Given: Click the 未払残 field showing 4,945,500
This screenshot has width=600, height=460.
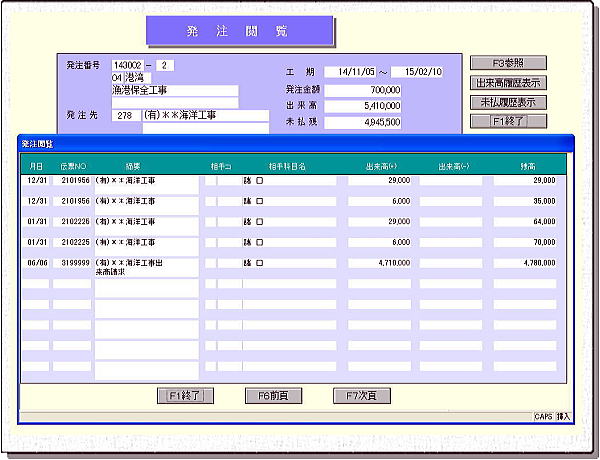Looking at the screenshot, I should point(364,122).
